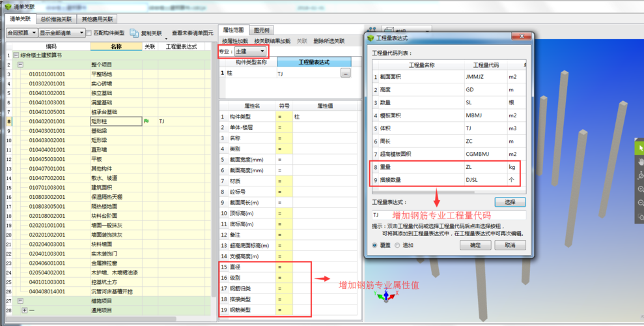Collapse the 整个项目 node
The image size is (644, 326).
pyautogui.click(x=21, y=65)
